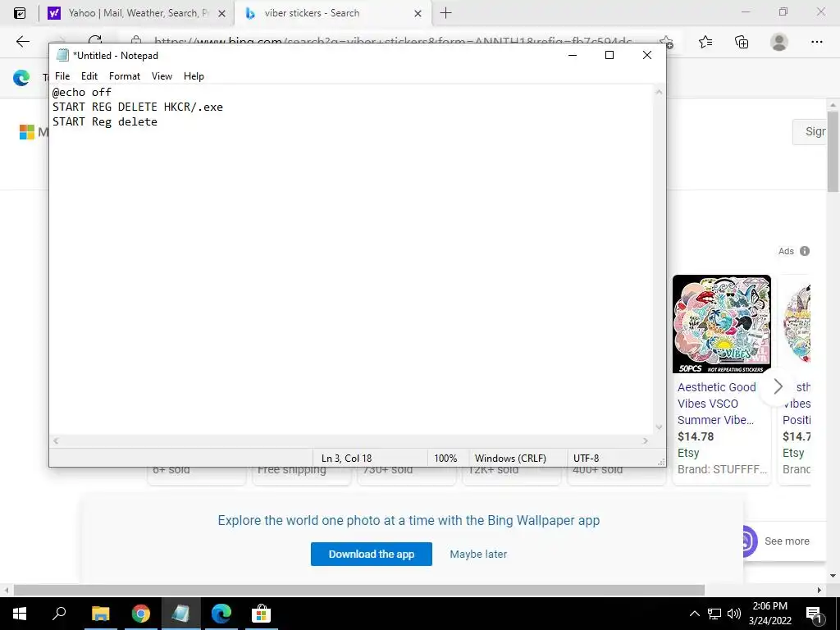The height and width of the screenshot is (630, 840).
Task: Open File Explorer from taskbar
Action: coord(100,614)
